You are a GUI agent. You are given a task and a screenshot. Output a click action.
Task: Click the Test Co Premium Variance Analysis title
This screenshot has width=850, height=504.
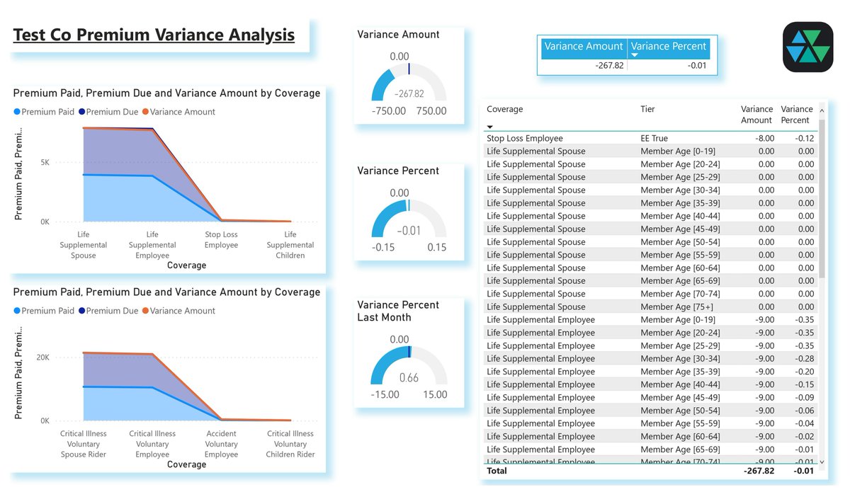[153, 34]
